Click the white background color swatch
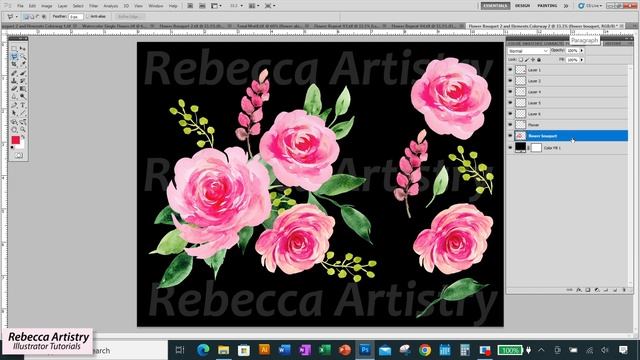Image resolution: width=640 pixels, height=360 pixels. pos(22,145)
